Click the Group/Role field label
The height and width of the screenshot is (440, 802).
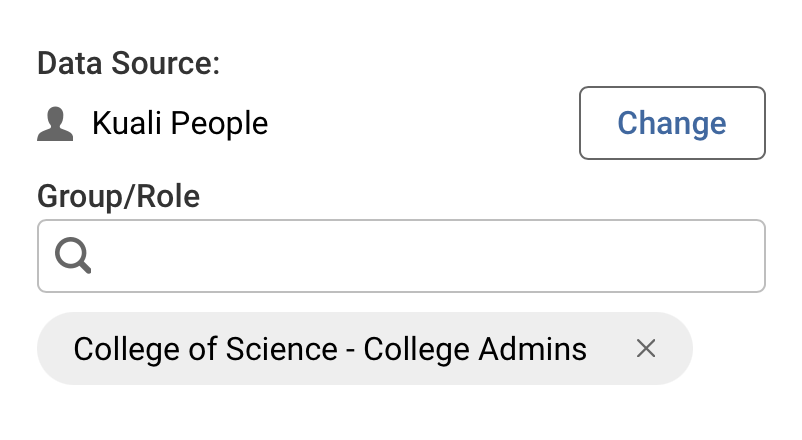point(118,196)
